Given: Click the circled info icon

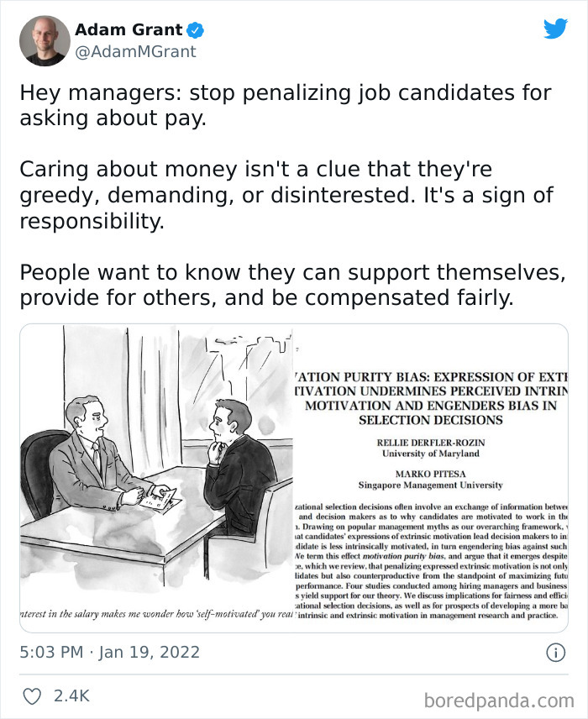Looking at the screenshot, I should (555, 653).
